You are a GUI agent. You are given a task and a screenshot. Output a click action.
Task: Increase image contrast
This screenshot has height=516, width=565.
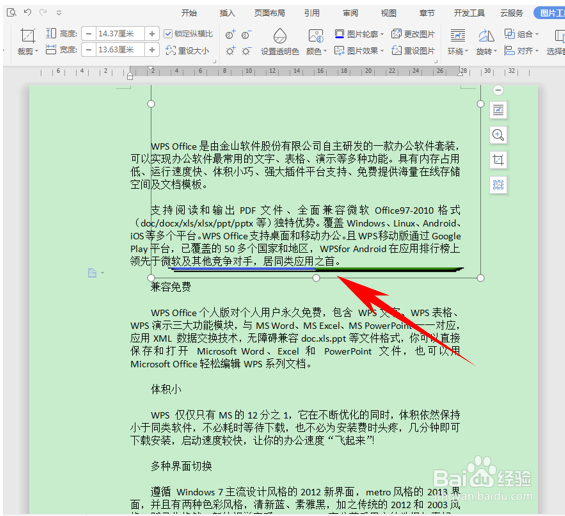point(230,35)
